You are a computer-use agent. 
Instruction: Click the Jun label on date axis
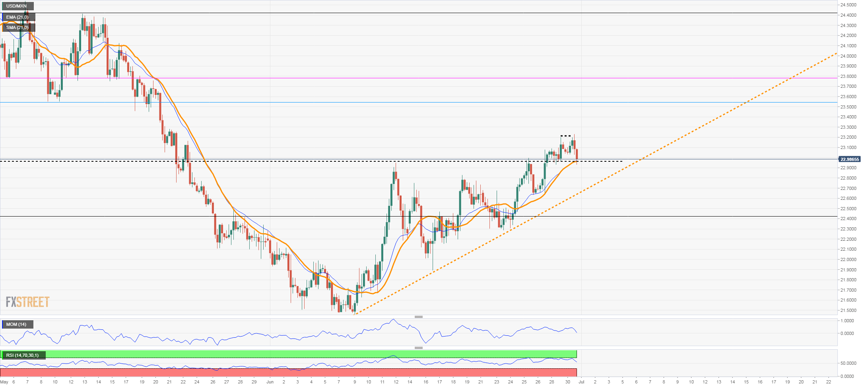(270, 382)
